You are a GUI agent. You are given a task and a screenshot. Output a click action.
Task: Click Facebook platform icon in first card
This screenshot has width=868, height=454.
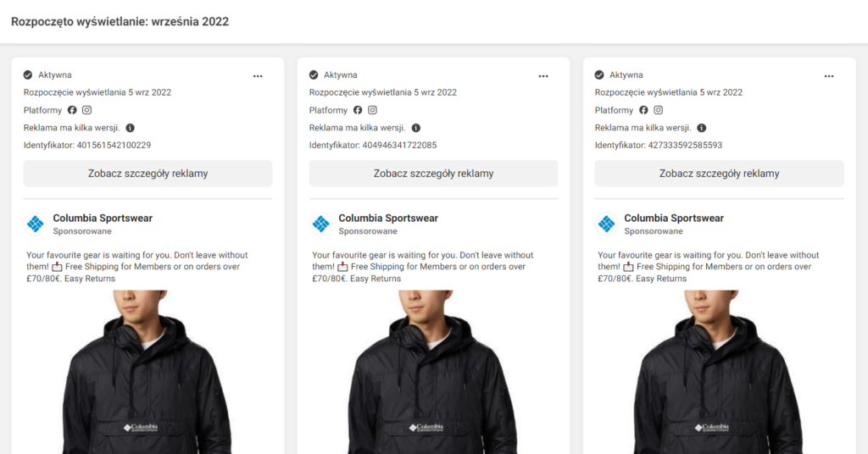coord(72,110)
